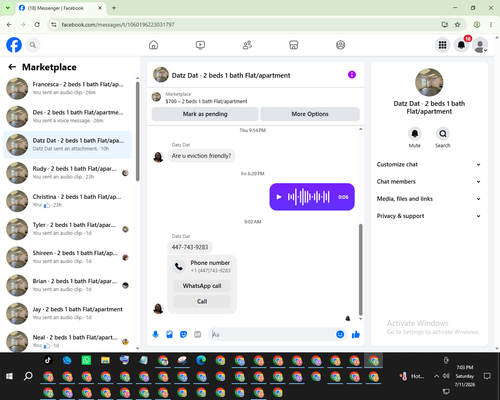
Task: Open the Video tab icon
Action: [200, 45]
